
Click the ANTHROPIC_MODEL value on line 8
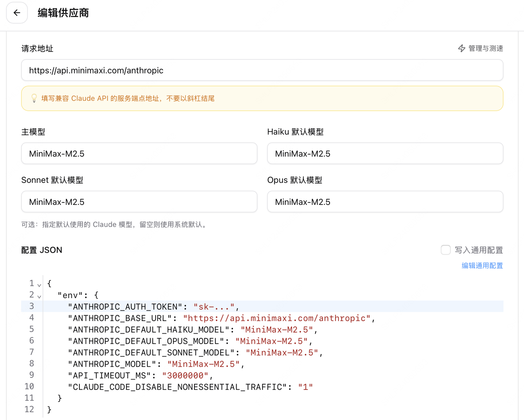[x=203, y=364]
